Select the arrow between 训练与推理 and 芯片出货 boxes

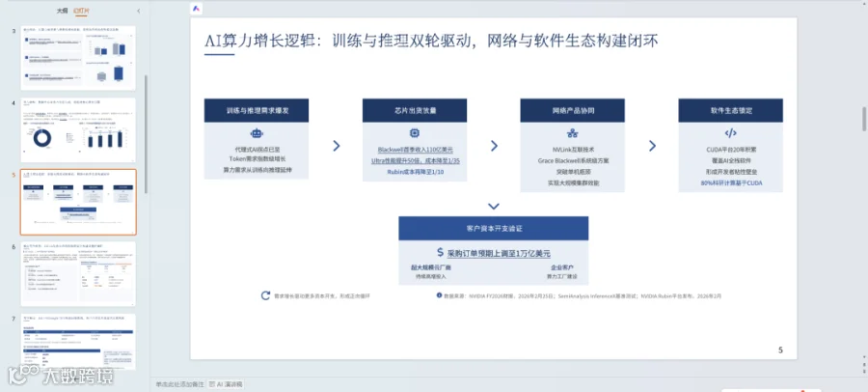(x=336, y=146)
